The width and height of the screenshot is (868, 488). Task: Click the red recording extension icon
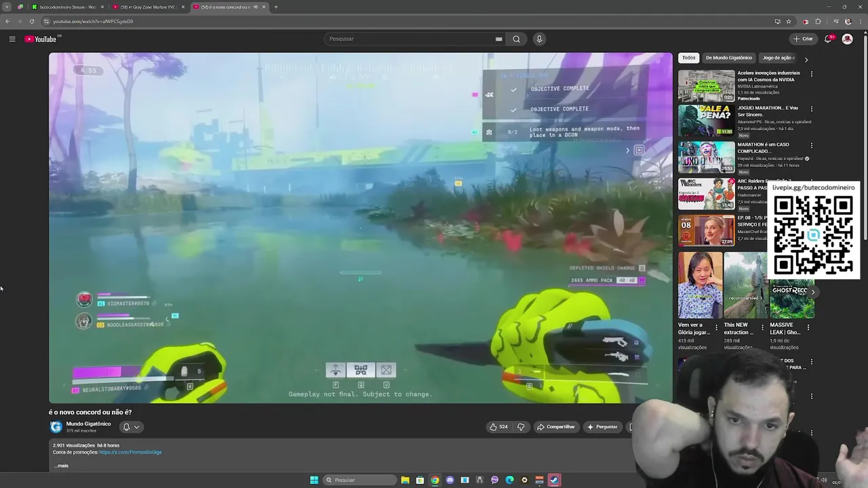click(x=806, y=21)
